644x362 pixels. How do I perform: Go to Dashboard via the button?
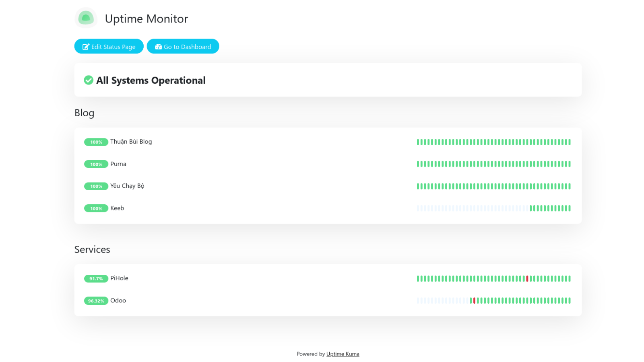(183, 47)
